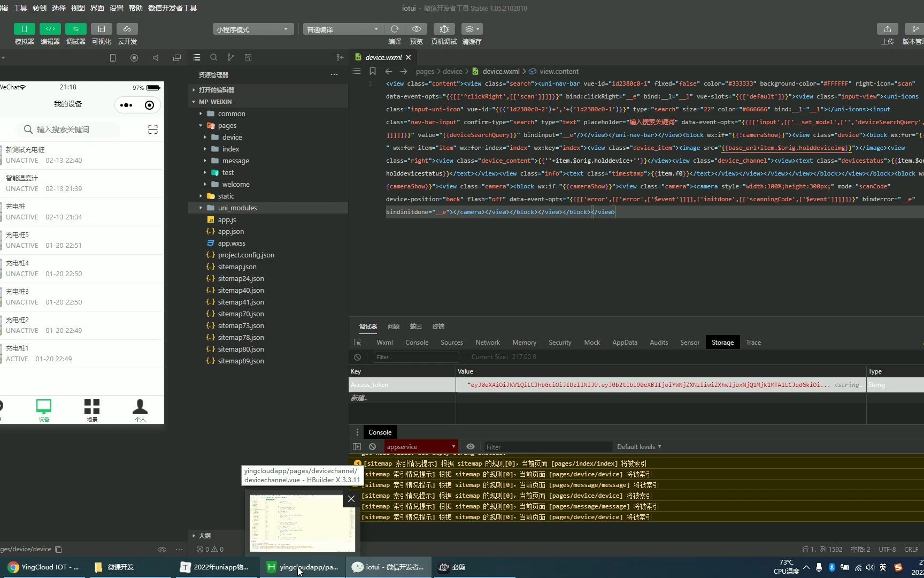Click the version management (版本管理) icon

(x=914, y=29)
